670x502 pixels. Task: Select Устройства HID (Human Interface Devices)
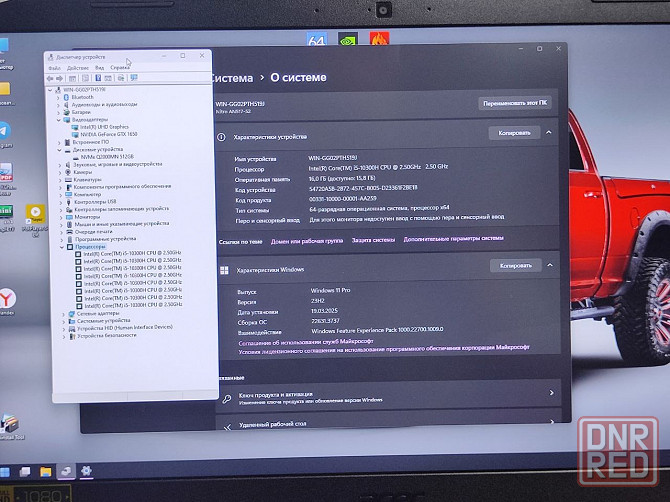click(x=125, y=328)
